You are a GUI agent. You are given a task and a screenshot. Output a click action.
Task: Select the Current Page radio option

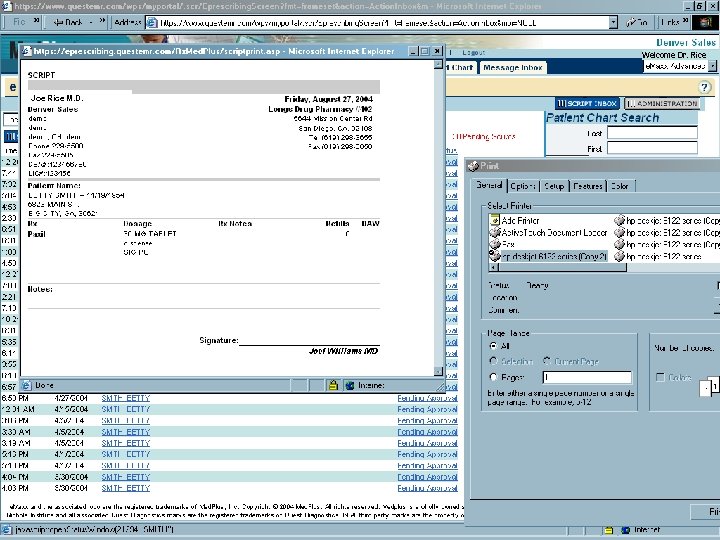point(547,361)
